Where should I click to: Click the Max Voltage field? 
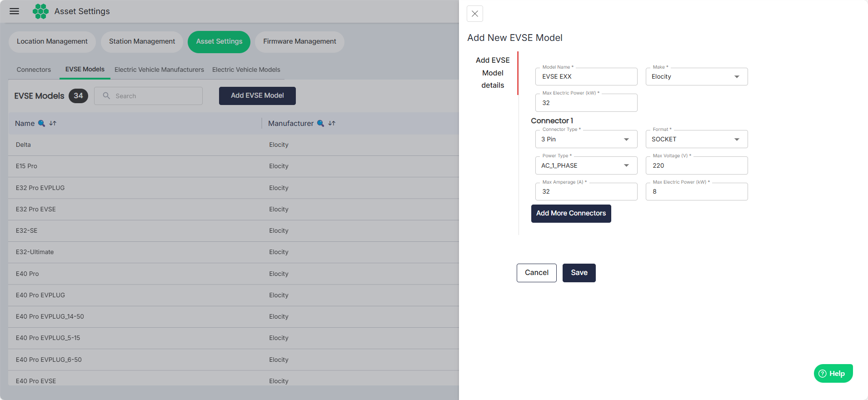[697, 165]
